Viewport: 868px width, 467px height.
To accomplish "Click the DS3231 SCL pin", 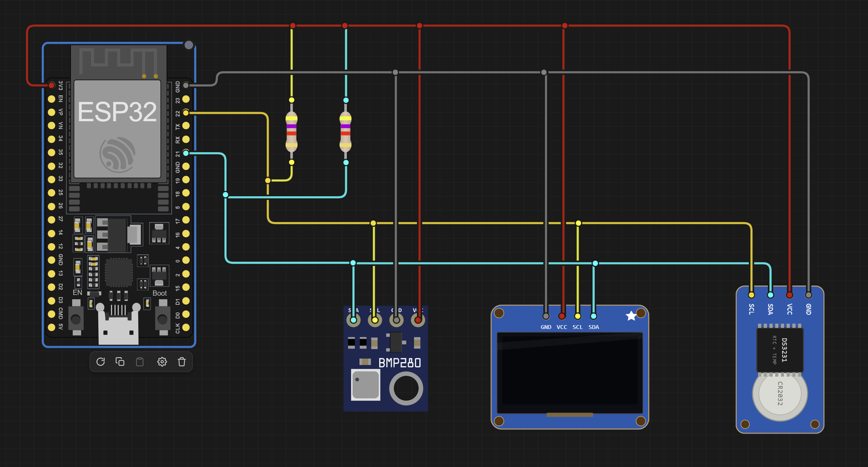I will point(751,295).
